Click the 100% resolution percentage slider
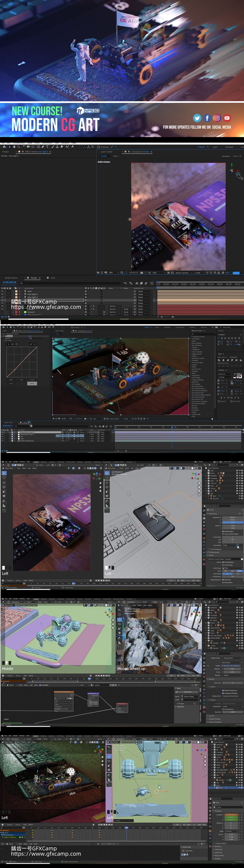This screenshot has width=244, height=868. click(x=233, y=522)
